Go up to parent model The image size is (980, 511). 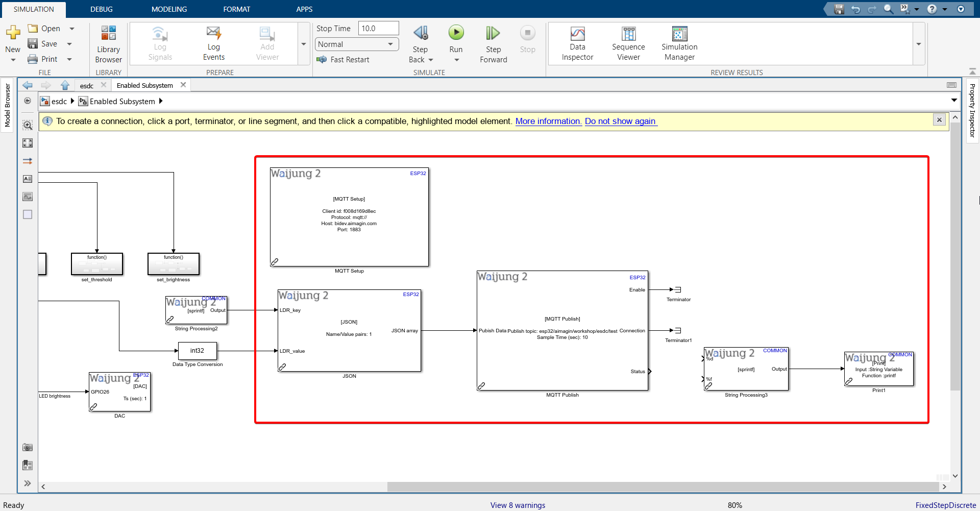(x=65, y=85)
